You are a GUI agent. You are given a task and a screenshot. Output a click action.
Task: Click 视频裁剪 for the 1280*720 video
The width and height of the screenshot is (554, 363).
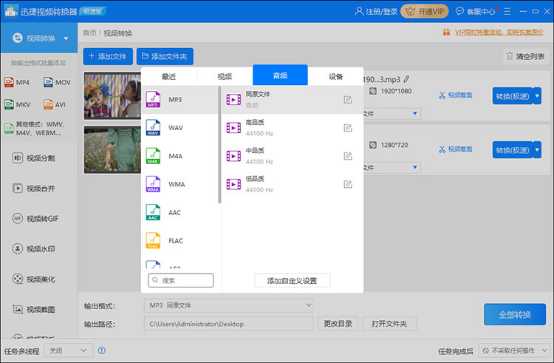[456, 149]
